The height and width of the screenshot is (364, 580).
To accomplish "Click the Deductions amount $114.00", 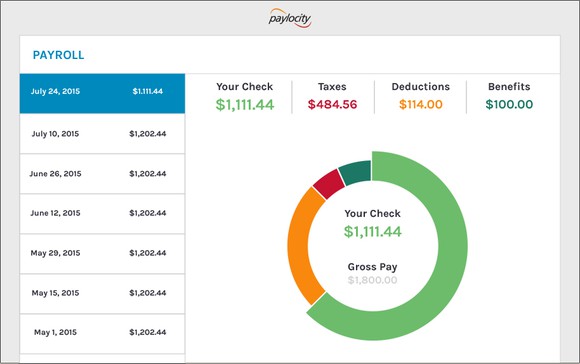I will [x=421, y=104].
